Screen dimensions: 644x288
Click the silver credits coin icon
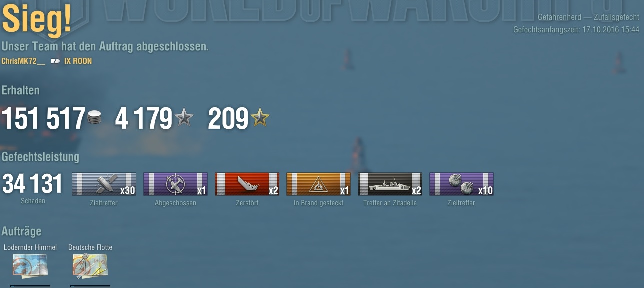(x=95, y=118)
